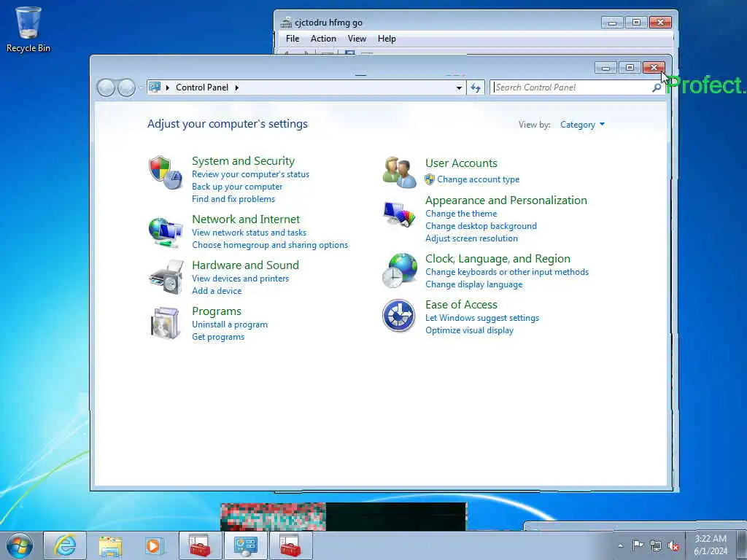
Task: Open the Ease of Access icon
Action: click(x=399, y=316)
